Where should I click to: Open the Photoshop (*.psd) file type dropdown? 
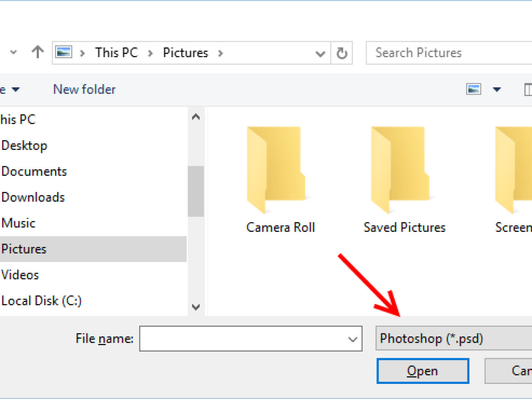click(452, 338)
